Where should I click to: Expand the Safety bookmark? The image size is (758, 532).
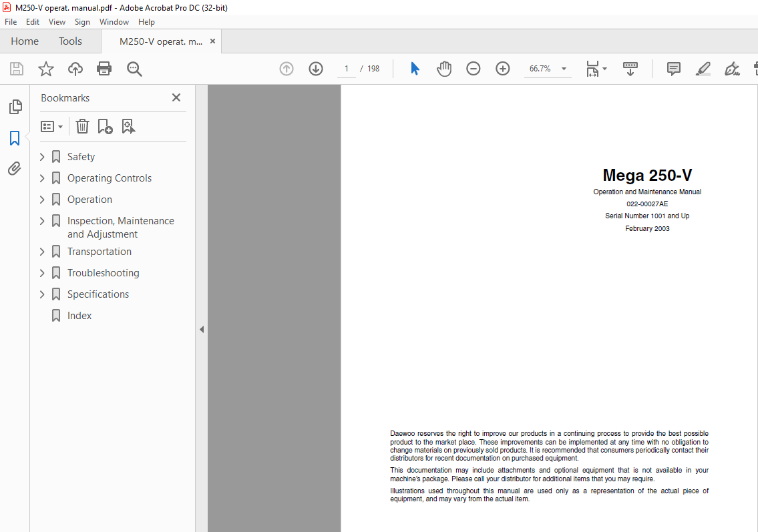pos(42,157)
